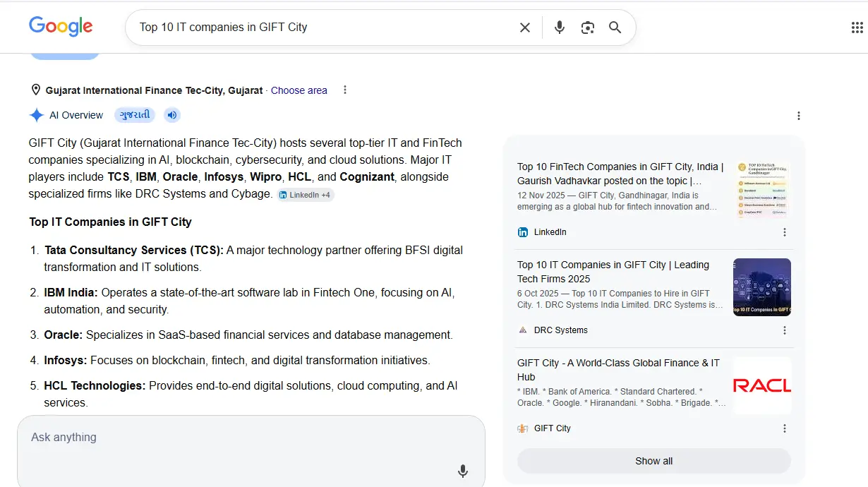Select the IBM India list item
Screen dimensions: 868x487
tap(250, 301)
